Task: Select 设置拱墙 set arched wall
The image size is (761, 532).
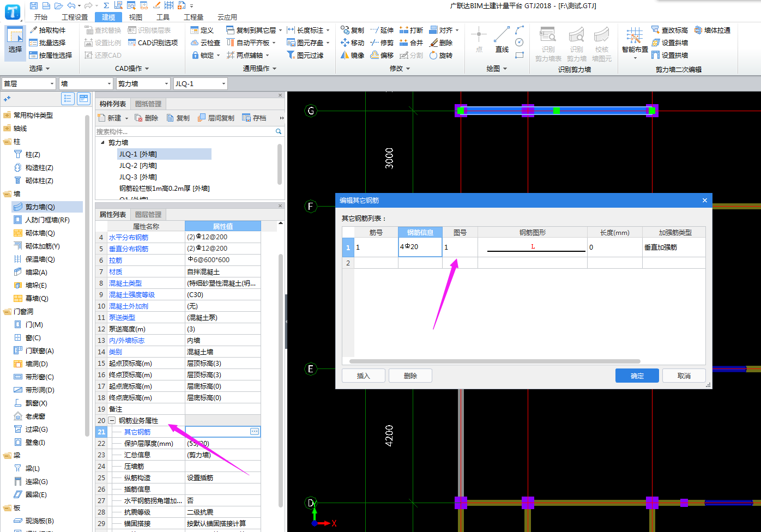Action: [669, 55]
